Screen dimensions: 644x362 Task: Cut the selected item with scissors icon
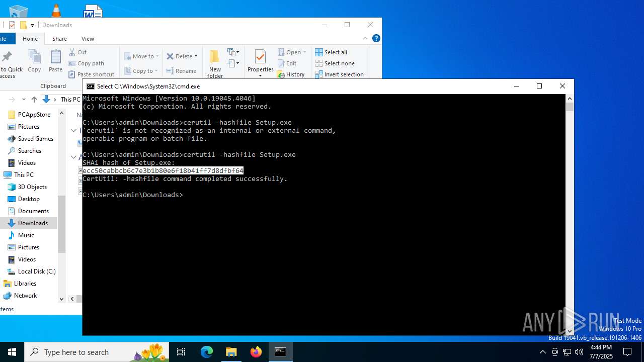78,52
